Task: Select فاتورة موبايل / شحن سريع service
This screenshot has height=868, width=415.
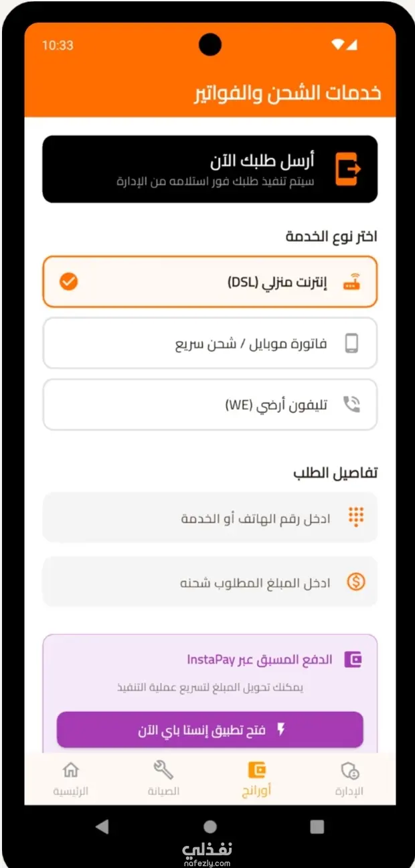Action: click(210, 344)
